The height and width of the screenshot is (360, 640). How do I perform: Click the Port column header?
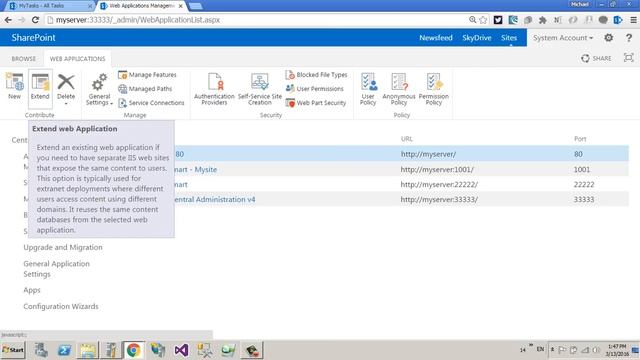(x=580, y=139)
